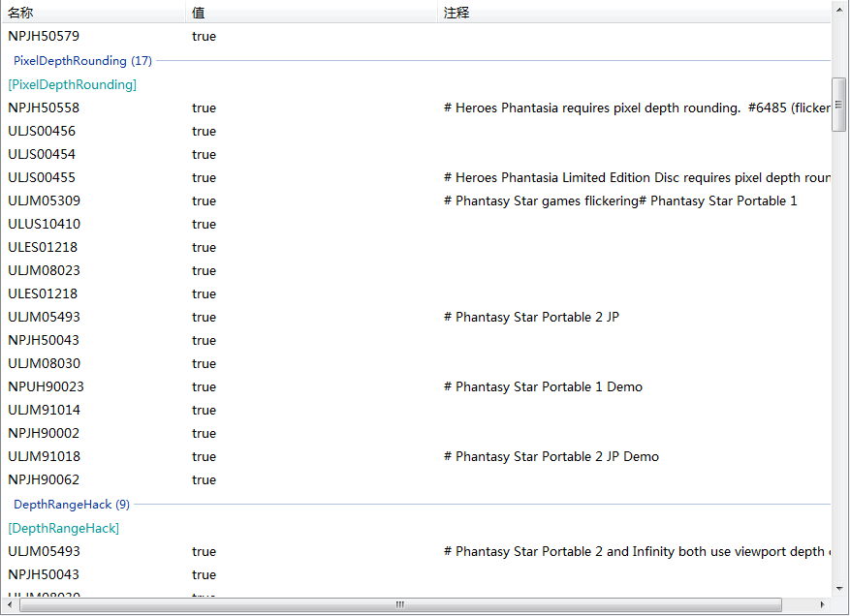Select the [DepthRangeHack] section entry
The height and width of the screenshot is (616, 850).
click(63, 528)
